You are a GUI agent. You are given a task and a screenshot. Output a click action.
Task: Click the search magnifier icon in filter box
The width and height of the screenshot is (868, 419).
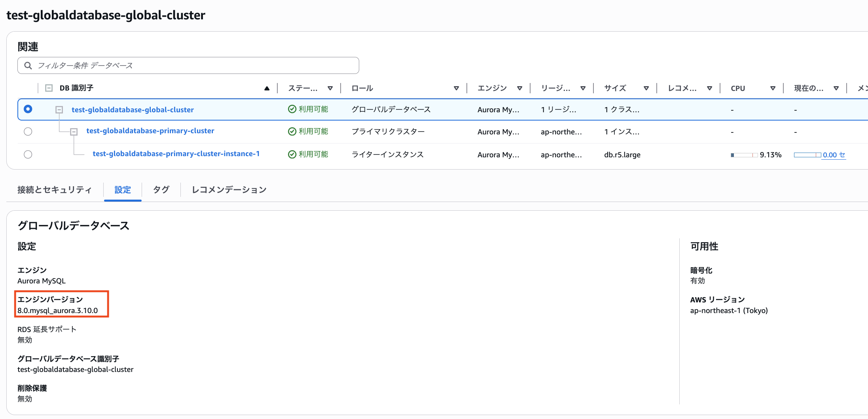click(x=28, y=65)
